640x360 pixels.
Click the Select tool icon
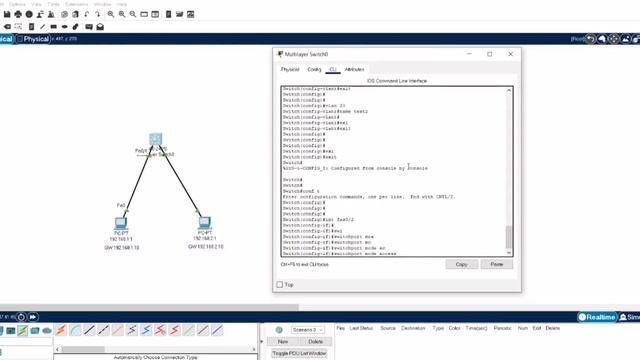click(18, 27)
